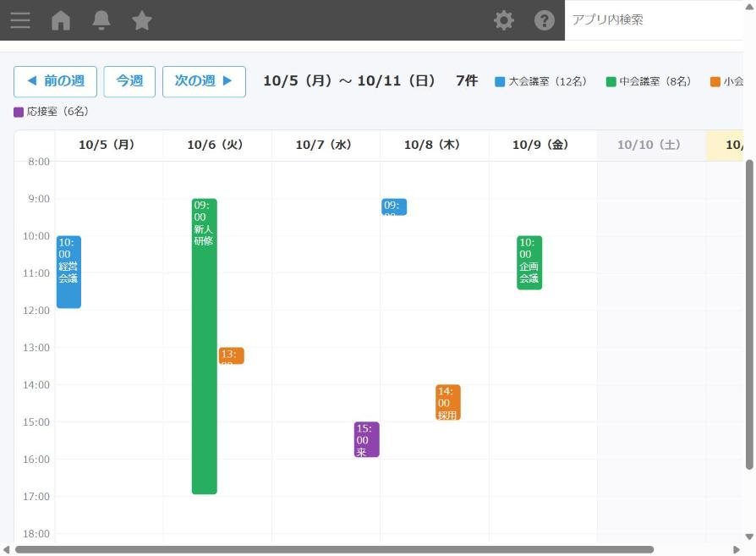Click the 中会議室 (8名) legend label
The height and width of the screenshot is (556, 756).
click(x=655, y=81)
